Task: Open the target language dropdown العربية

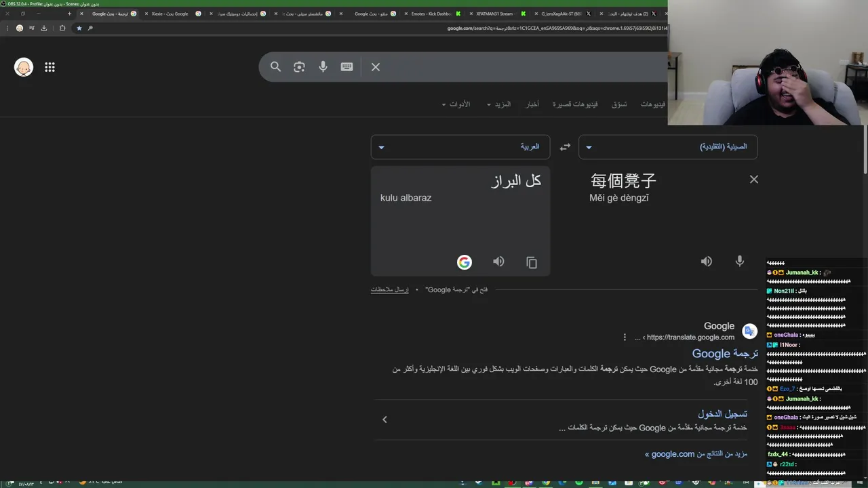Action: (460, 147)
